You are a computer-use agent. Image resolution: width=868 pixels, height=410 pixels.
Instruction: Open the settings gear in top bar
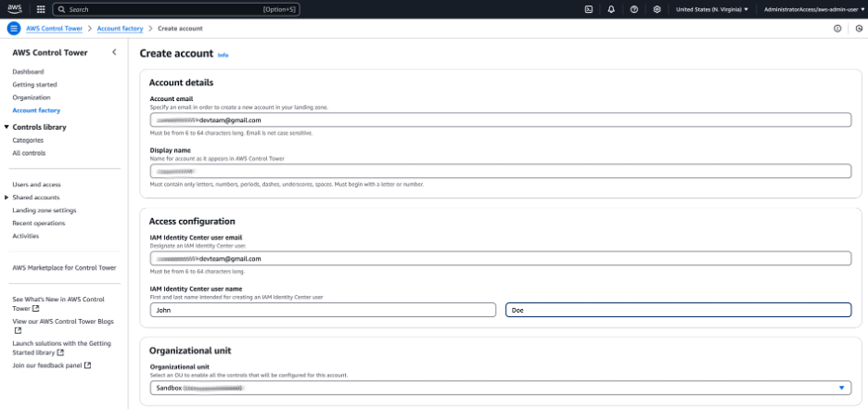(657, 9)
